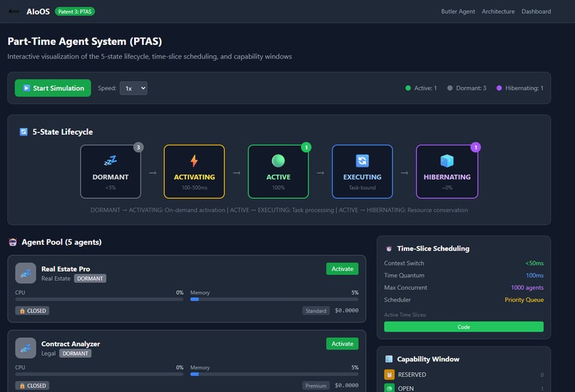Click Contract Analyzer Memory usage bar
575x392 pixels.
(x=274, y=374)
